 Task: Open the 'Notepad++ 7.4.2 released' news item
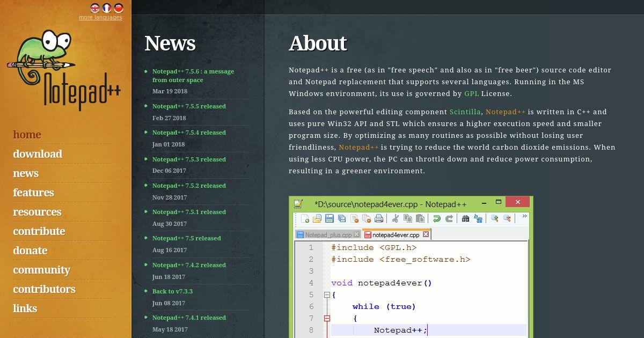(189, 265)
